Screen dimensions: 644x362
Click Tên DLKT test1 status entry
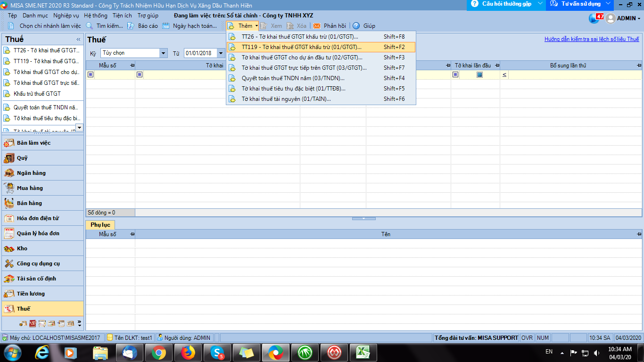click(130, 337)
